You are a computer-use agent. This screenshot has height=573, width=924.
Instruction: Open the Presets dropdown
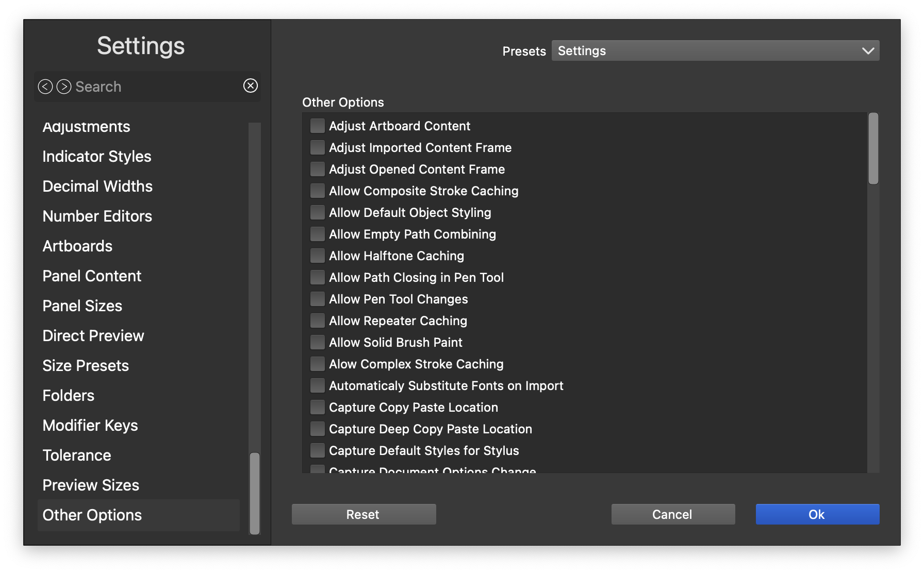click(x=715, y=50)
